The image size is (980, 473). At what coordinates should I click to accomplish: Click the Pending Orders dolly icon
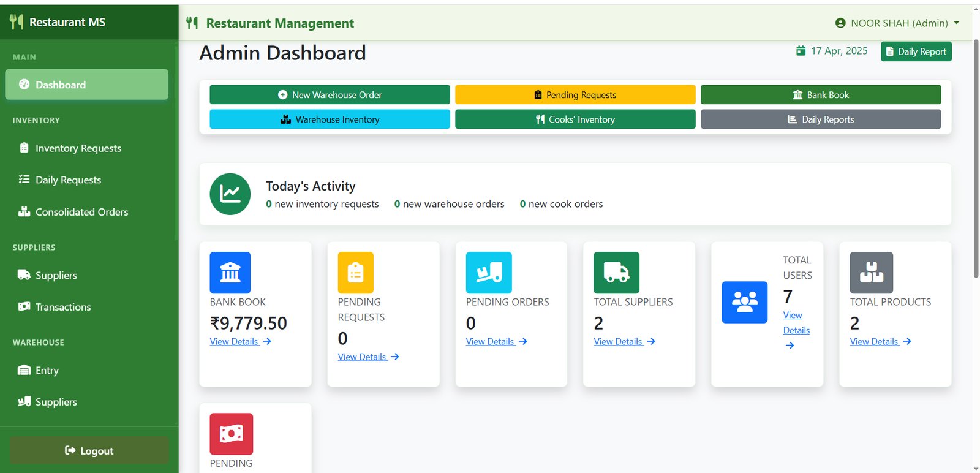point(489,273)
